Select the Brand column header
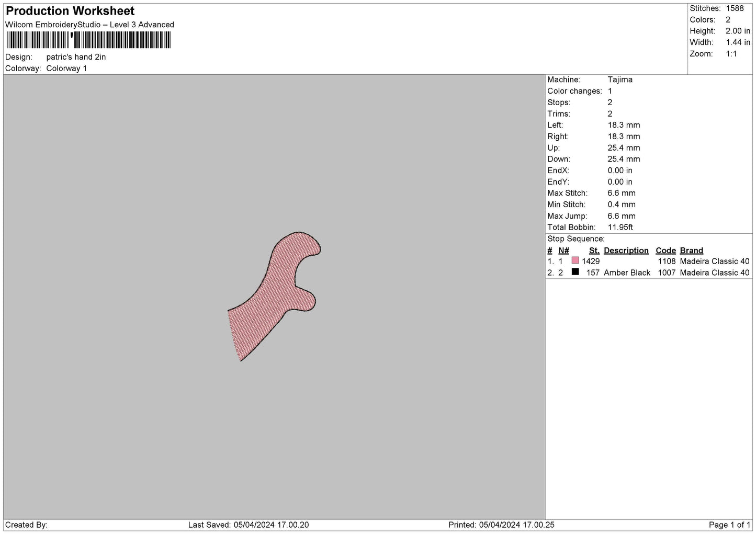 [691, 251]
